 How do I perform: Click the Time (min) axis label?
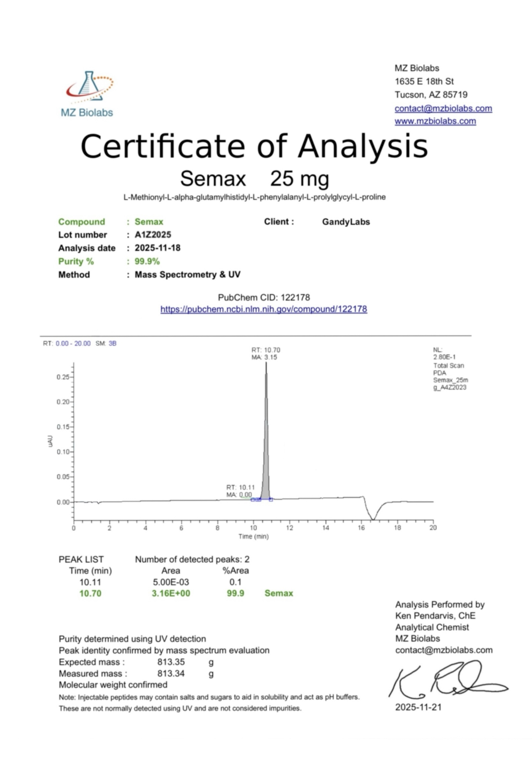click(x=253, y=536)
